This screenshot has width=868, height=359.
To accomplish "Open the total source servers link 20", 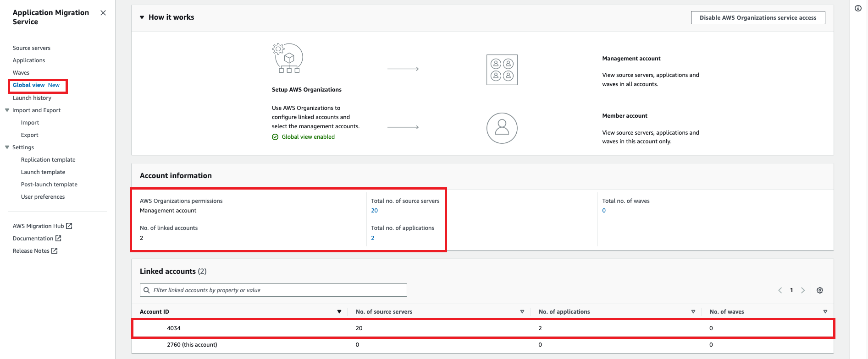I will [x=375, y=211].
